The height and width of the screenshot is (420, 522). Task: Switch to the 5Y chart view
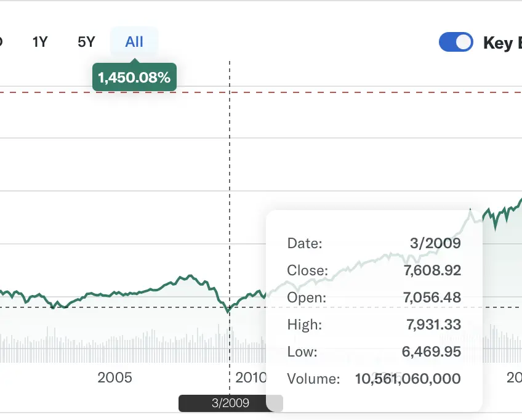pos(86,41)
